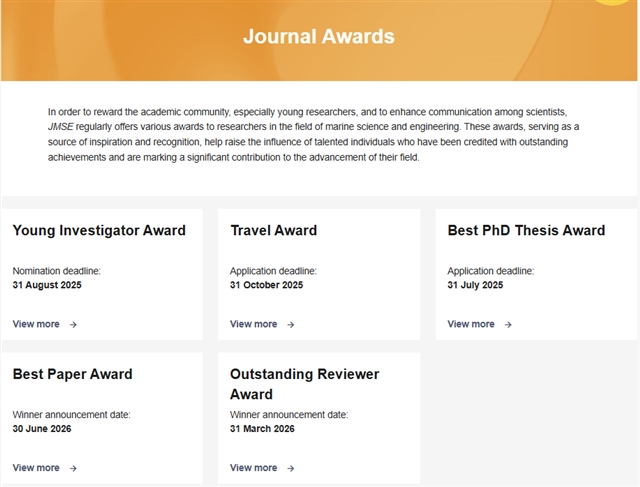Viewport: 640px width, 487px height.
Task: Open 'View more' text under Outstanding Reviewer Award
Action: pos(253,468)
